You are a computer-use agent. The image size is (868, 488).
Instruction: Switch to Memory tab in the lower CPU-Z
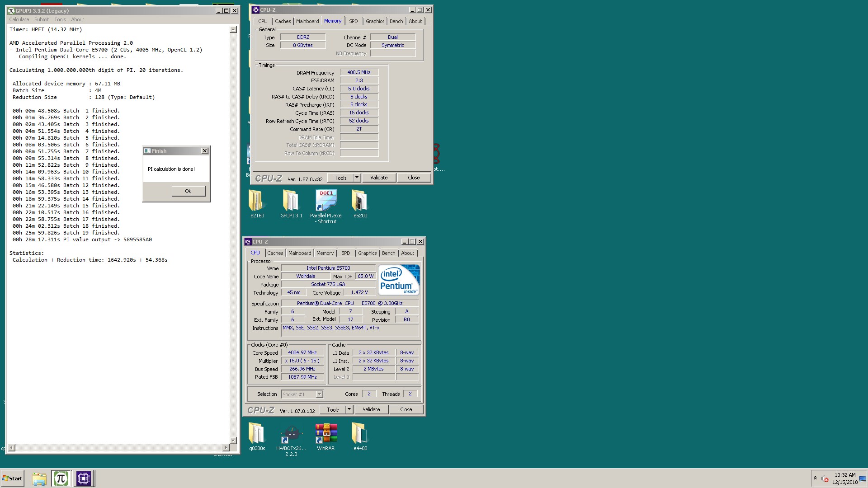[325, 253]
